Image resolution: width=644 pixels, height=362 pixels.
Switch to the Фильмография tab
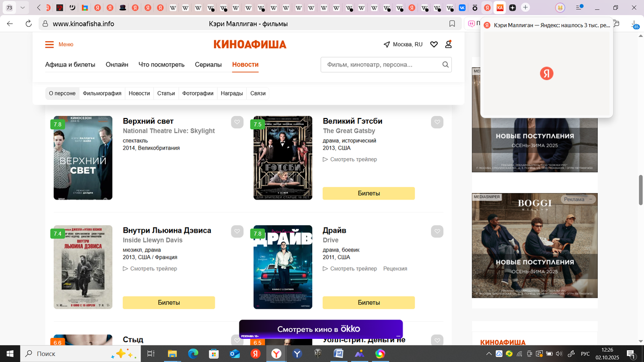(102, 93)
